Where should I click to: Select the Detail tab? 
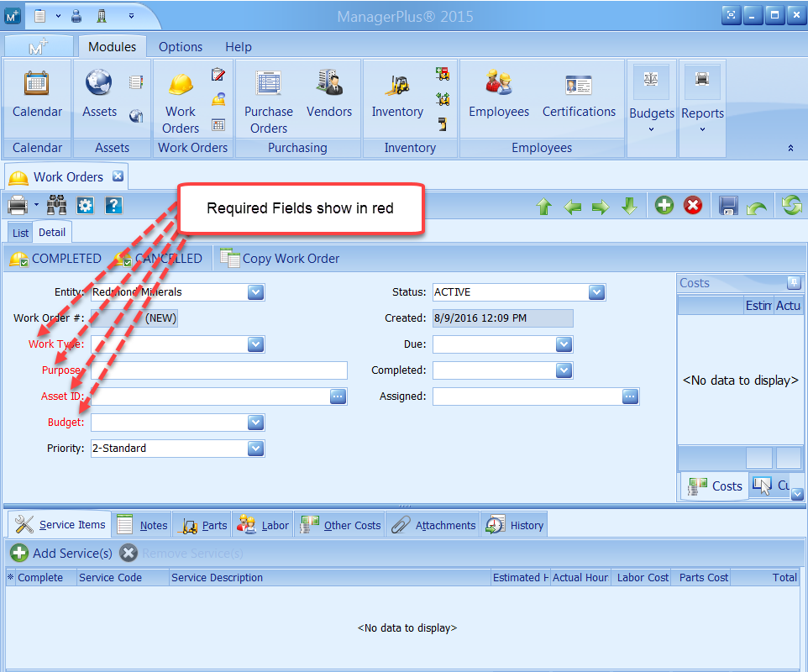(x=52, y=233)
